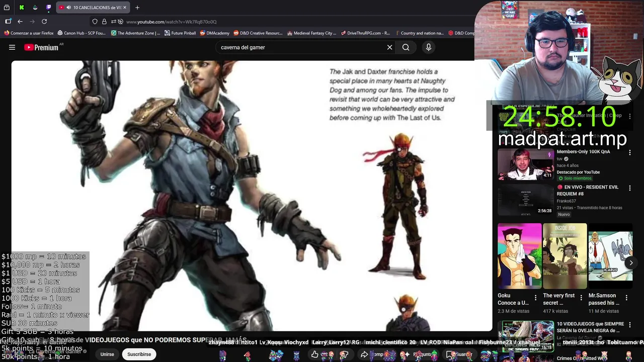This screenshot has height=362, width=644.
Task: Go to YouTube Premium home logo
Action: (41, 47)
